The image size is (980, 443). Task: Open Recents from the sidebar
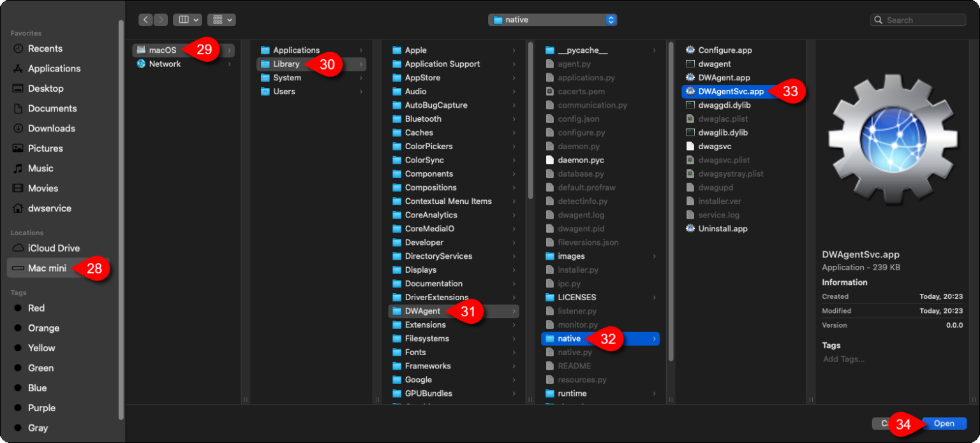pos(45,48)
